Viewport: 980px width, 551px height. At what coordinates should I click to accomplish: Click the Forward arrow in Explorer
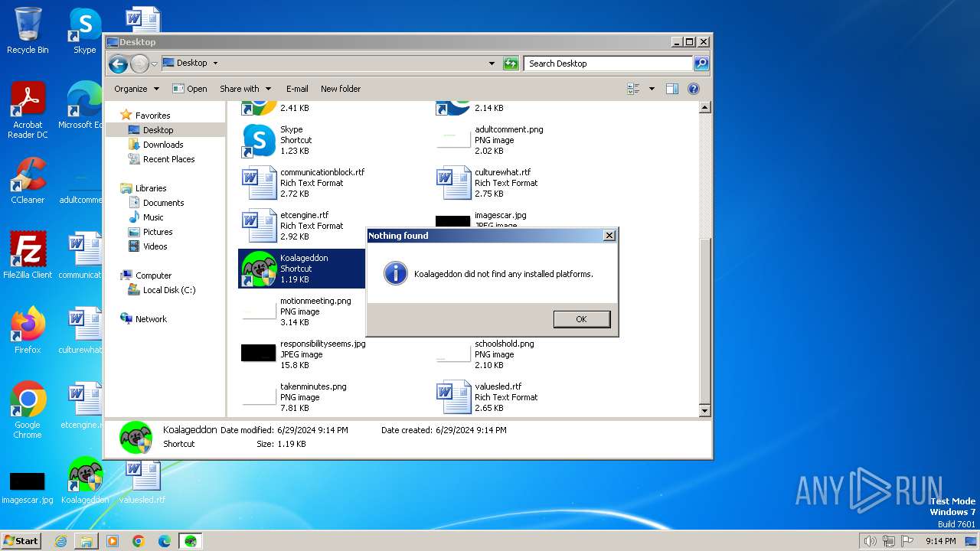coord(139,64)
